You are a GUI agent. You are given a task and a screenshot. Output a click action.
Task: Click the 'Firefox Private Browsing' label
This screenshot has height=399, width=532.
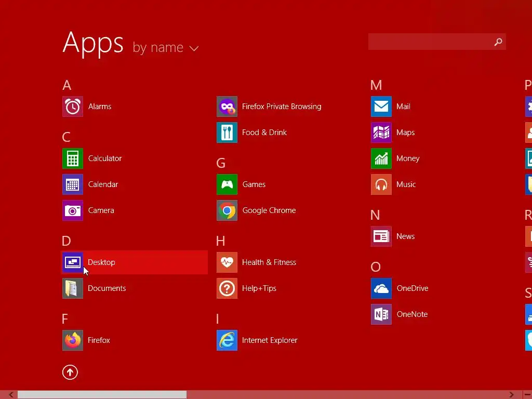pos(282,107)
